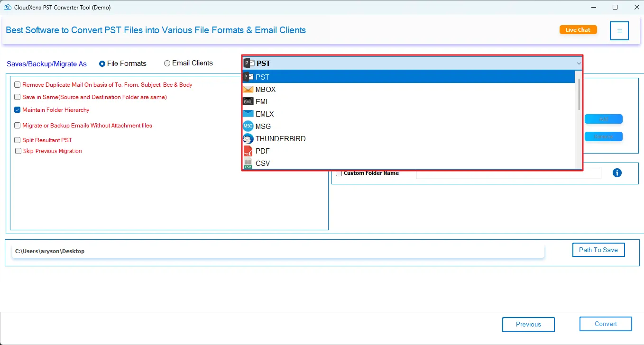
Task: Click the MSG round icon
Action: pos(248,127)
